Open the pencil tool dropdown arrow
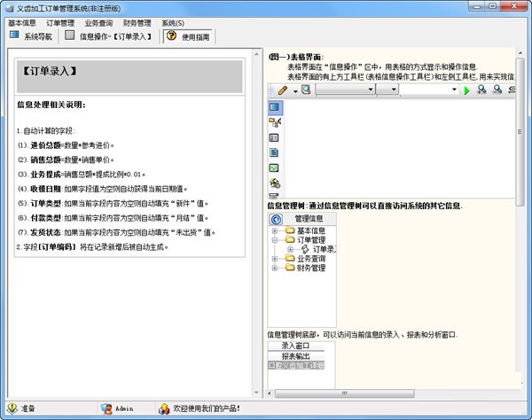This screenshot has height=420, width=532. (295, 91)
